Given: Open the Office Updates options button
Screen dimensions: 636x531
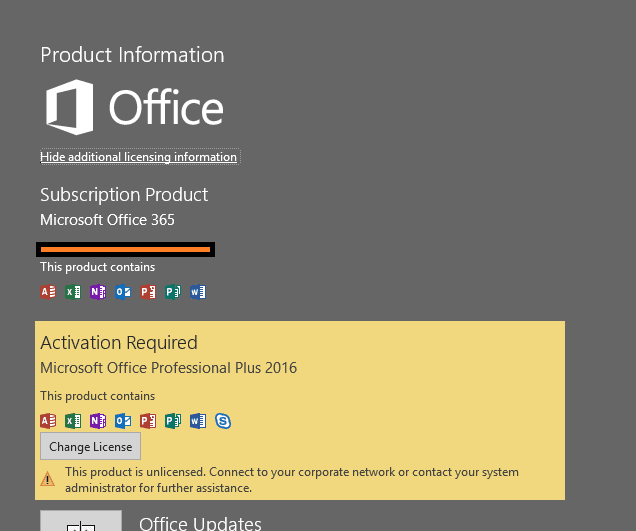Looking at the screenshot, I should tap(81, 521).
